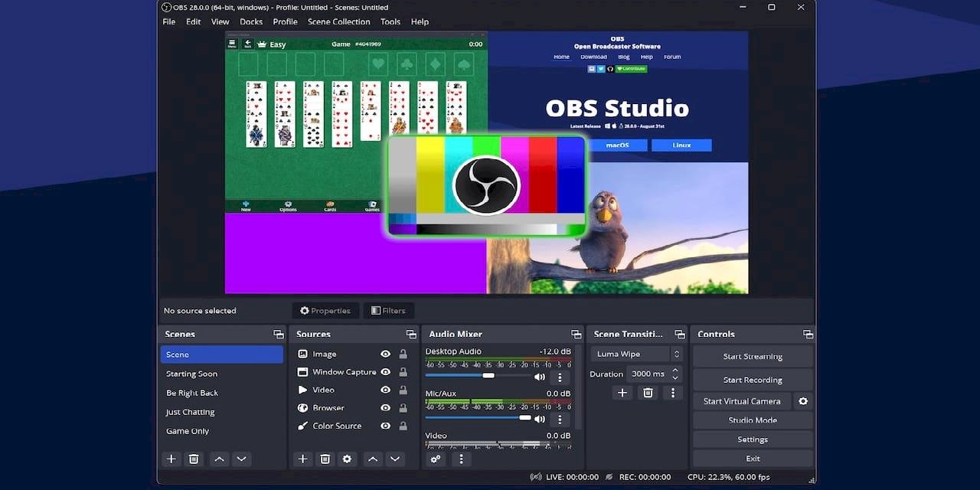The image size is (980, 490).
Task: Toggle visibility of Browser source
Action: [x=385, y=408]
